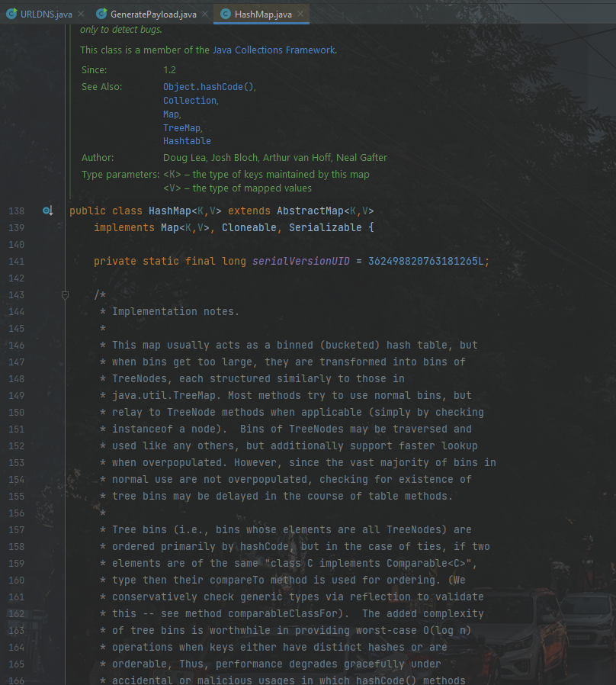Open the Java Collections Framework link
The width and height of the screenshot is (616, 685).
pos(274,50)
